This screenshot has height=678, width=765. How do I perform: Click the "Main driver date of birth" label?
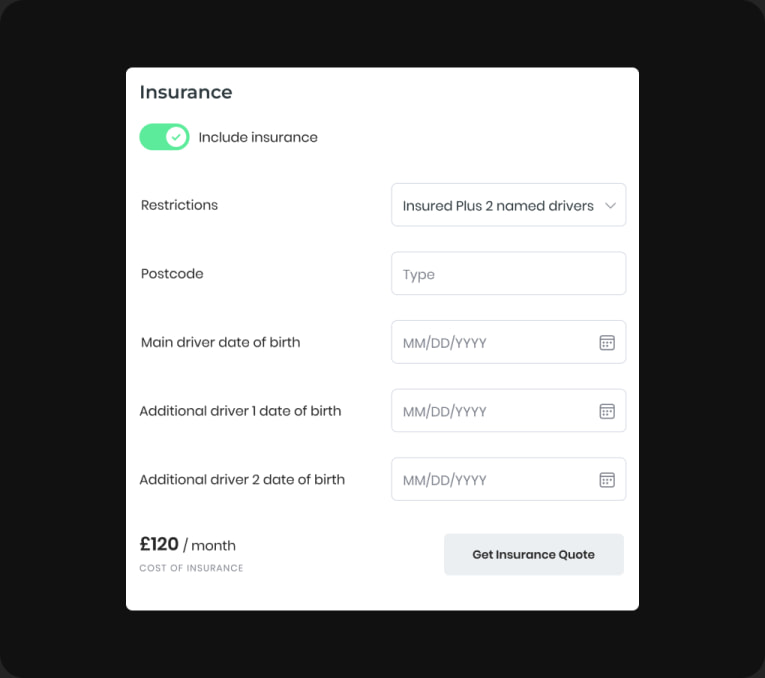click(220, 342)
